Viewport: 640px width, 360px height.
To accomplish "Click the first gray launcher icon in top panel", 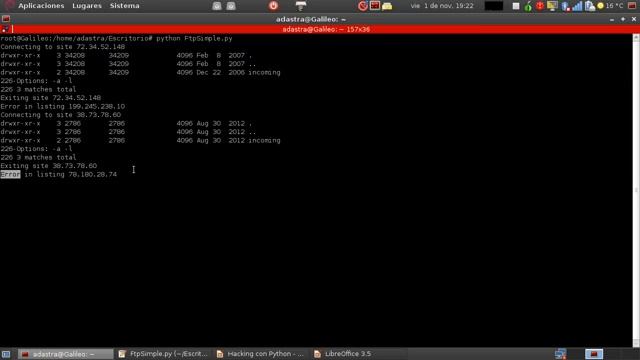I will [217, 6].
